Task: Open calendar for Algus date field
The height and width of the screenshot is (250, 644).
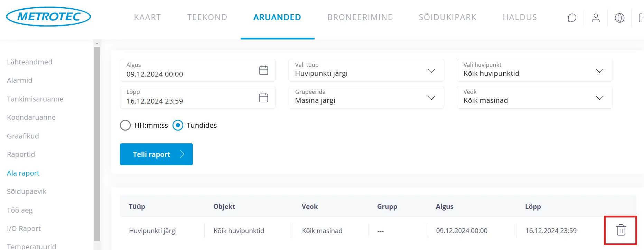Action: tap(263, 70)
